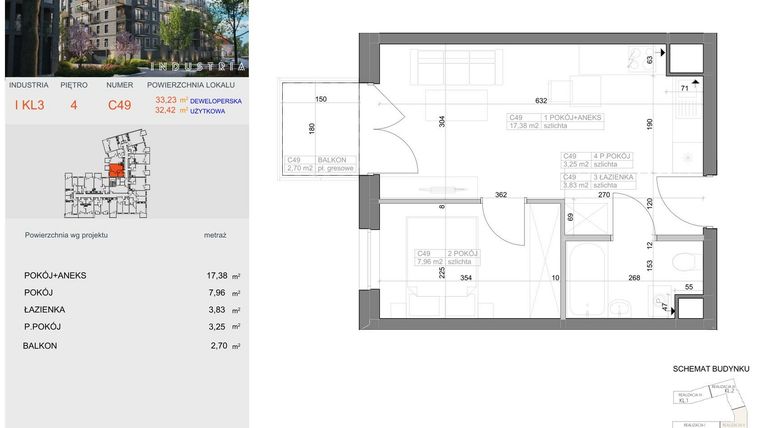760x428 pixels.
Task: Click the '150' balcony width dimension
Action: tap(321, 99)
